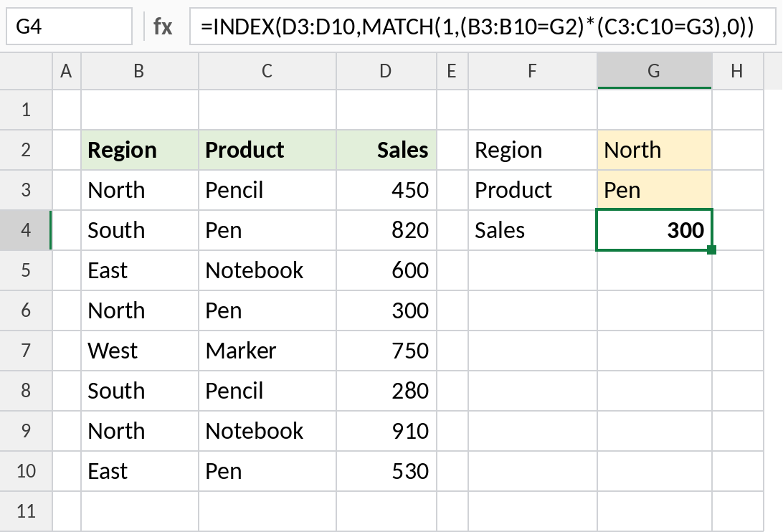Click the bold Sales header cell D2
Screen dimensions: 783x532
pos(386,150)
